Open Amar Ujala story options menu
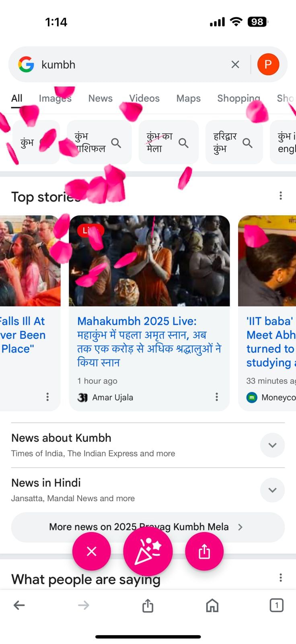Viewport: 296px width, 644px height. click(x=217, y=397)
